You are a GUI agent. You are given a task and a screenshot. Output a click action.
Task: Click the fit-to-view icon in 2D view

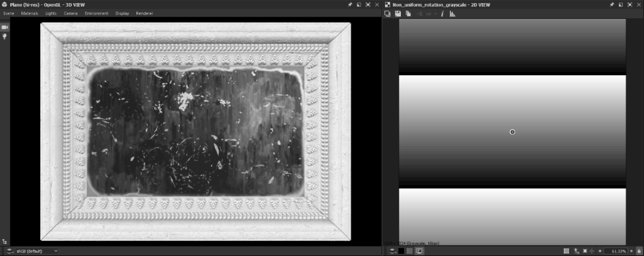(585, 251)
